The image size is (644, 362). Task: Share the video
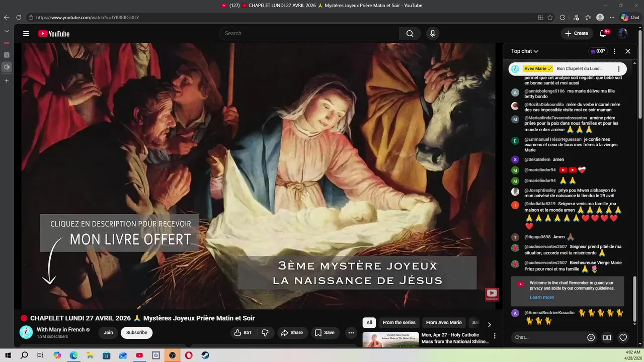coord(292,333)
